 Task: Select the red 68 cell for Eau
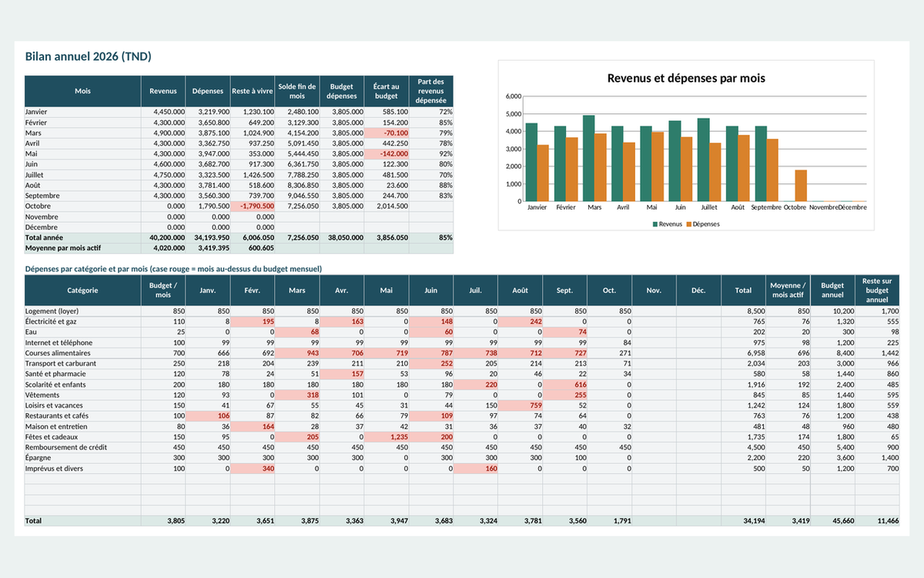click(297, 332)
